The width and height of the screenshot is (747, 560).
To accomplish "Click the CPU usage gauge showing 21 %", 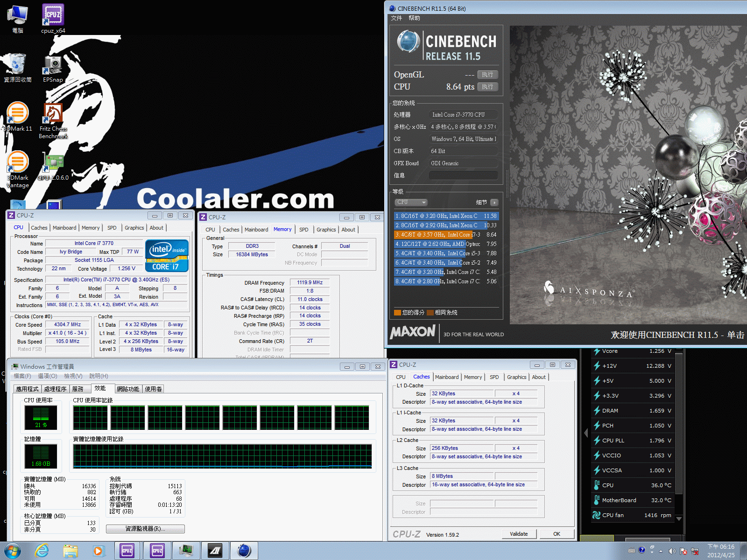I will coord(41,417).
